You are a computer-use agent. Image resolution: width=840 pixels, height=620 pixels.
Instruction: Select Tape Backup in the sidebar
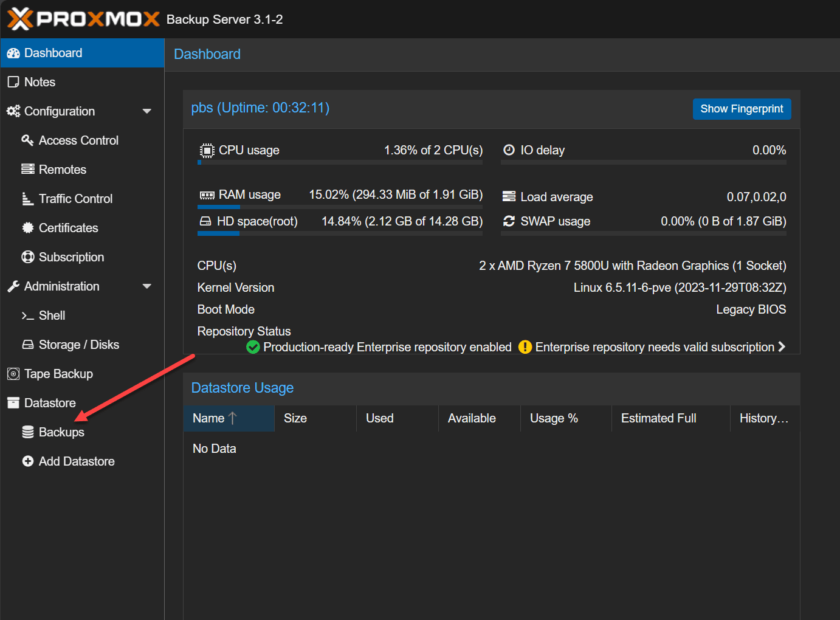(x=82, y=374)
